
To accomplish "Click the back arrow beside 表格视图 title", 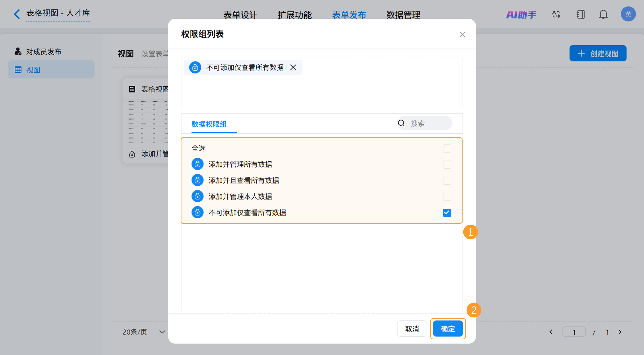I will point(17,14).
